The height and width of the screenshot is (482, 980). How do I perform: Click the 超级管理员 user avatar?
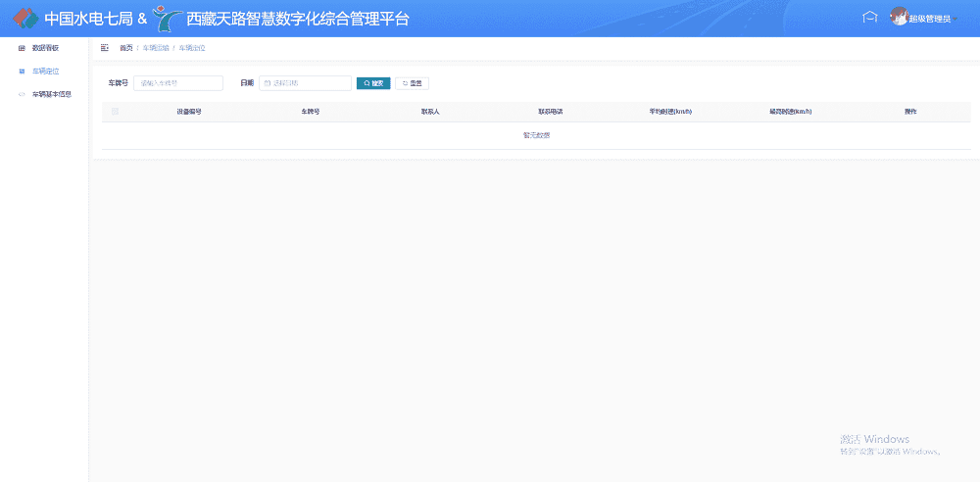[x=899, y=17]
